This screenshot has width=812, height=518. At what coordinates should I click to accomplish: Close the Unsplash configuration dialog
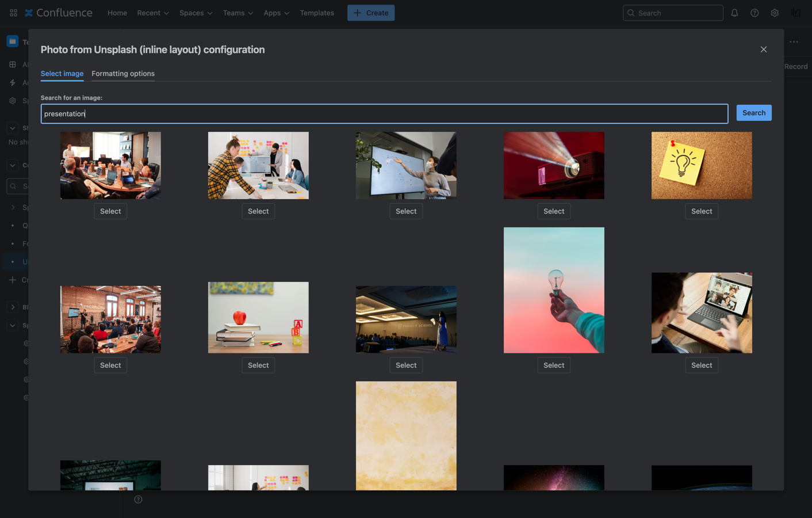(764, 49)
